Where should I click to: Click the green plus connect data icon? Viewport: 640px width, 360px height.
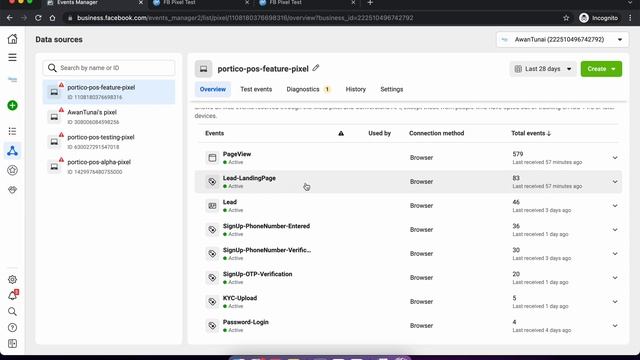tap(12, 105)
